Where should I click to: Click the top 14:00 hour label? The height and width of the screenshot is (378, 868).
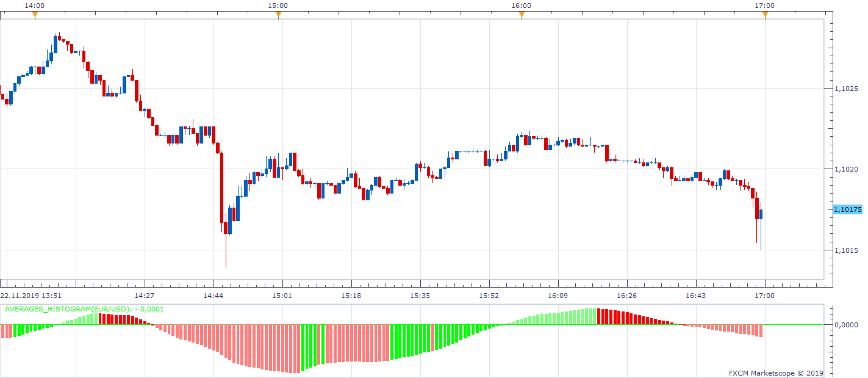pos(35,5)
